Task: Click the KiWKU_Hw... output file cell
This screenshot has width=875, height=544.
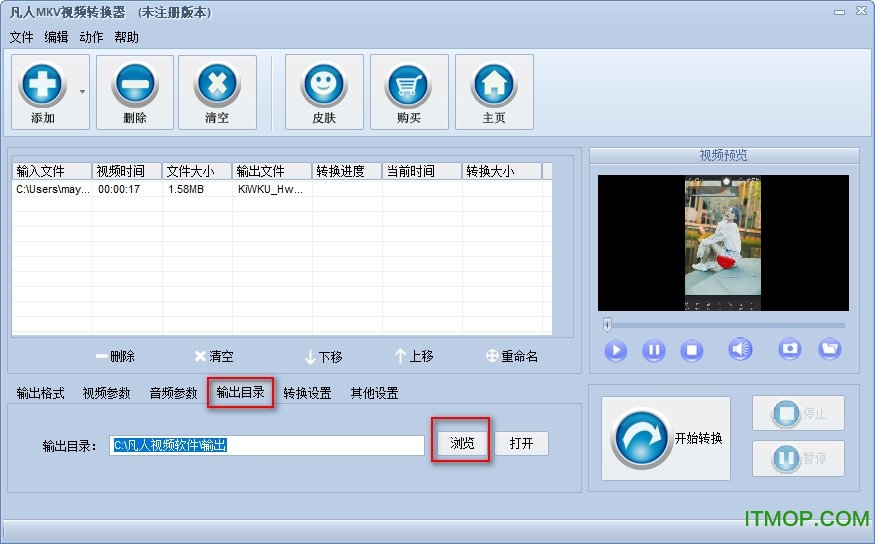Action: pos(271,189)
